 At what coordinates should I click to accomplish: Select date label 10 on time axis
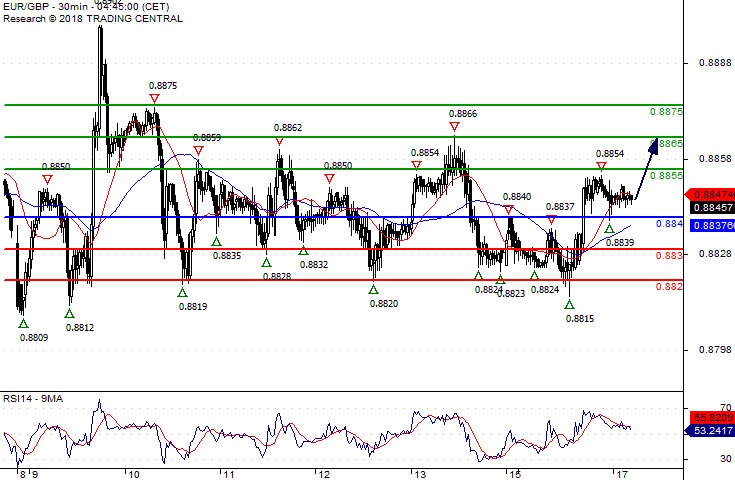[x=134, y=474]
